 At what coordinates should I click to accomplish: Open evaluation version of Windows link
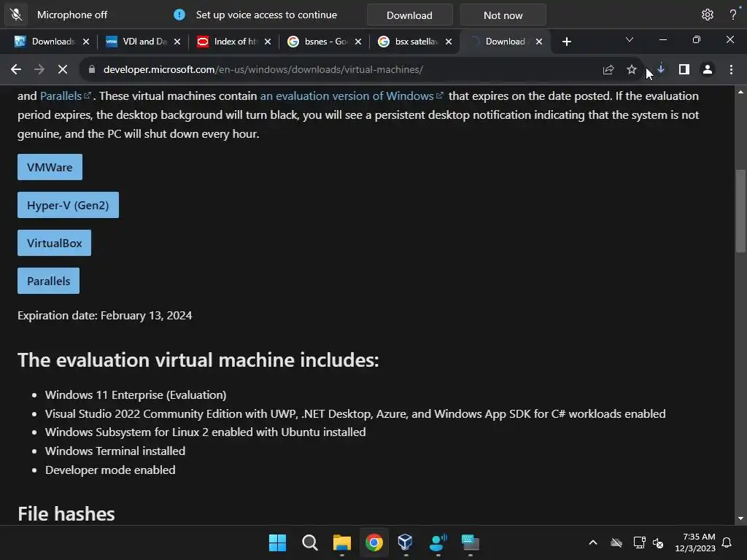point(352,96)
